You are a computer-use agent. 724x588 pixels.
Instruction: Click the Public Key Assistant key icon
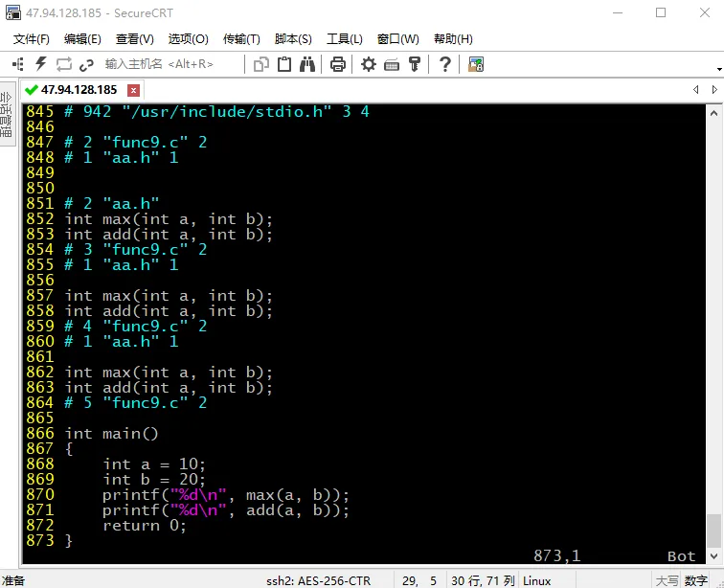click(415, 64)
